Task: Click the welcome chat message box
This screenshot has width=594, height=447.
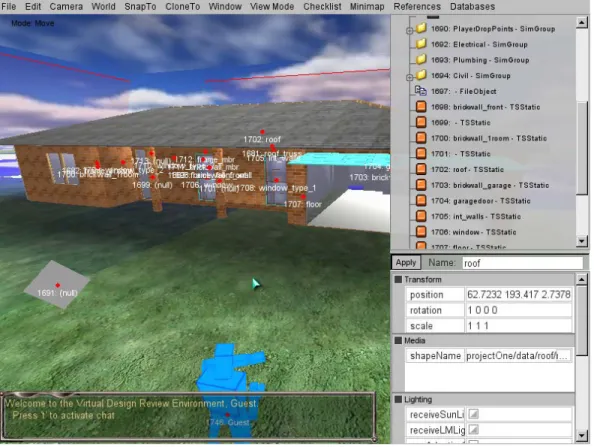Action: (188, 417)
